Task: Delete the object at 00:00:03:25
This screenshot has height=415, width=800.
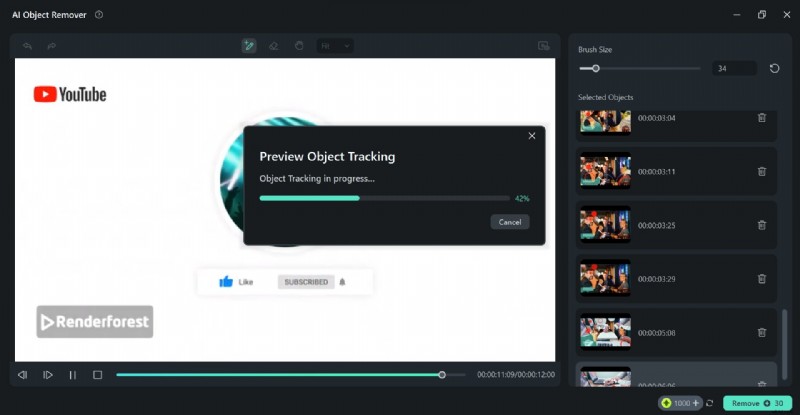Action: pyautogui.click(x=761, y=225)
